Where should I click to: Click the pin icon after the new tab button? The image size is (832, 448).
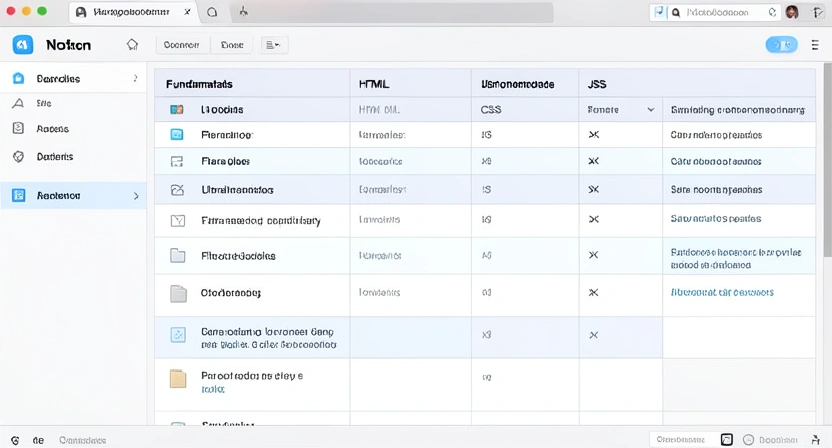click(x=243, y=12)
